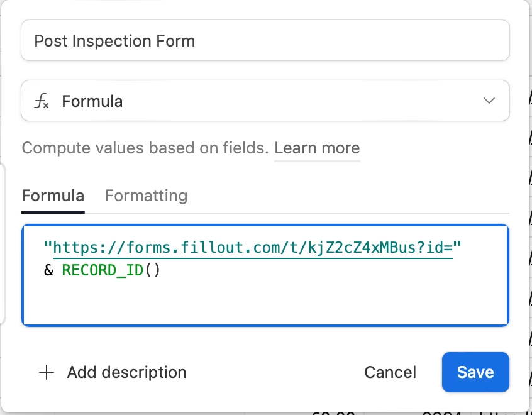Viewport: 532px width, 415px height.
Task: Open the Formula field type dropdown
Action: point(264,101)
